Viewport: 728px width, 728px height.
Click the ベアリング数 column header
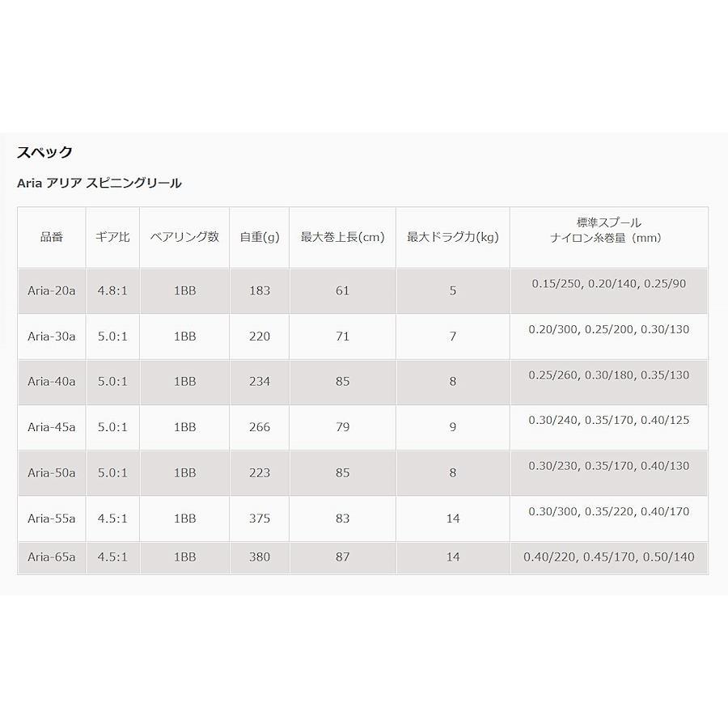(x=184, y=237)
